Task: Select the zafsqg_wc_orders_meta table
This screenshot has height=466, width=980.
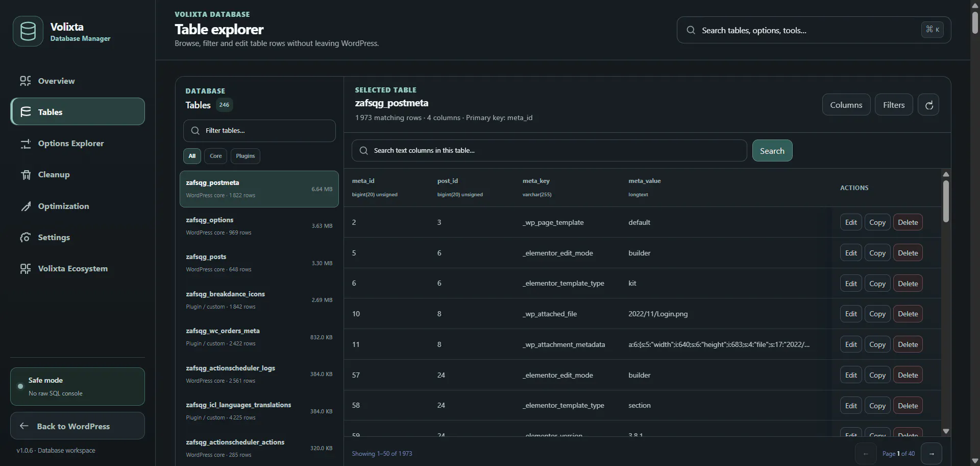Action: [x=259, y=337]
